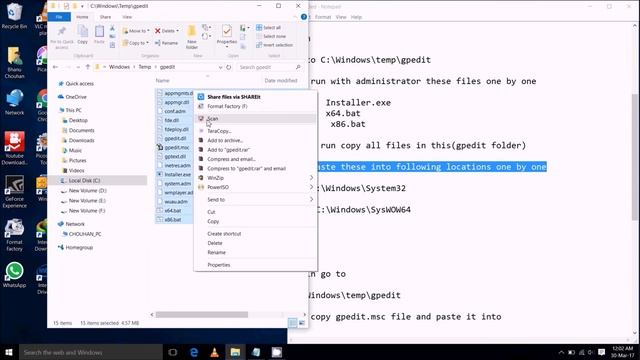This screenshot has width=640, height=360.
Task: Select Homegroup in navigation pane
Action: 79,247
